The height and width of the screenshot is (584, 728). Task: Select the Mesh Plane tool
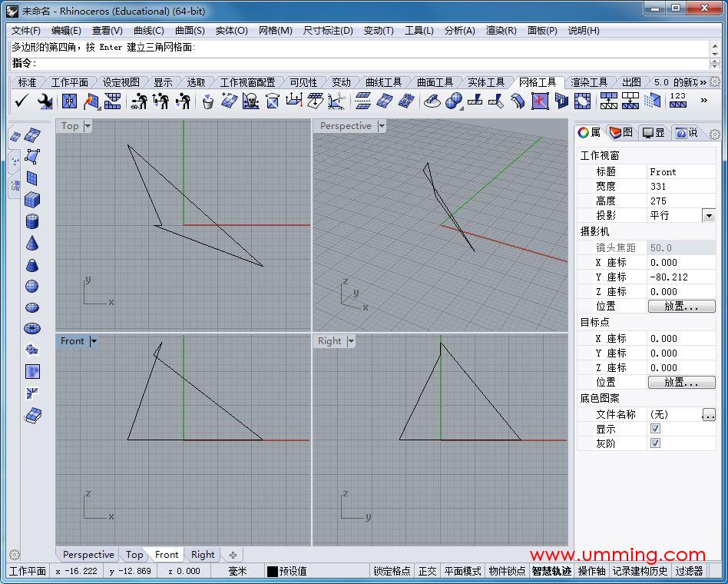[x=32, y=178]
